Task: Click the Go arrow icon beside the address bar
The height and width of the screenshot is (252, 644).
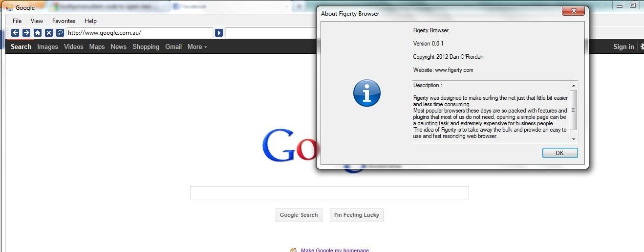Action: pyautogui.click(x=219, y=33)
